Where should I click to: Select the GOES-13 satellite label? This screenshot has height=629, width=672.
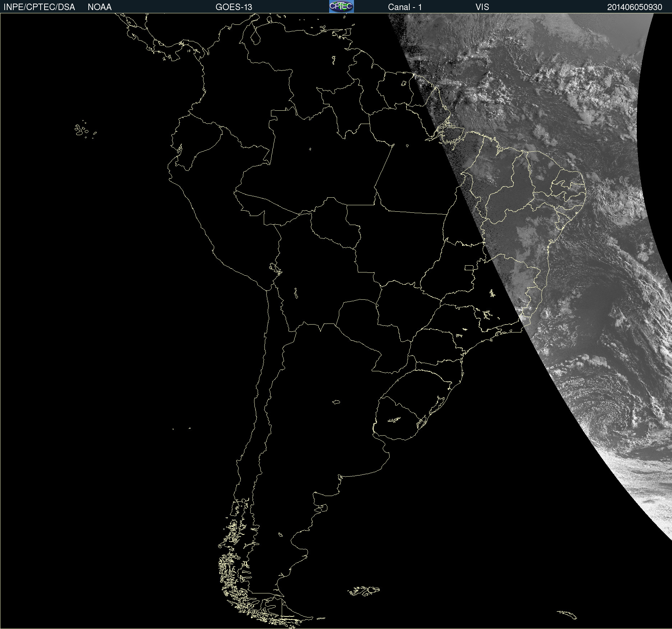[234, 7]
